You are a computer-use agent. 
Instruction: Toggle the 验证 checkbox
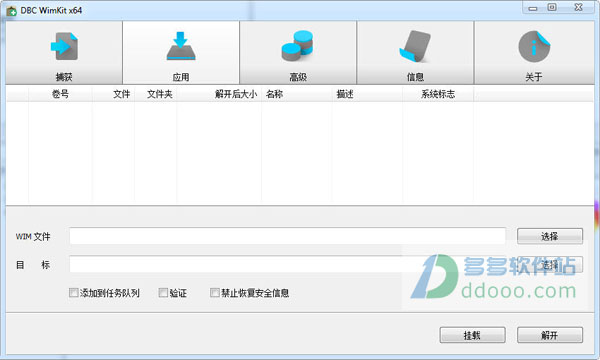coord(163,293)
